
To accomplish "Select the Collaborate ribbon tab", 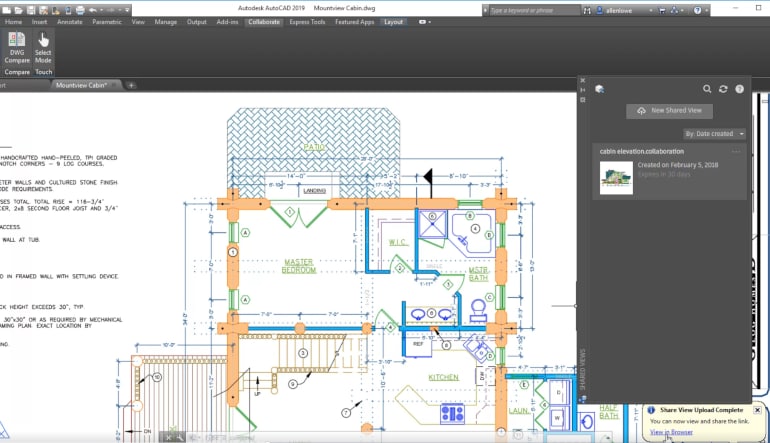I will point(264,22).
